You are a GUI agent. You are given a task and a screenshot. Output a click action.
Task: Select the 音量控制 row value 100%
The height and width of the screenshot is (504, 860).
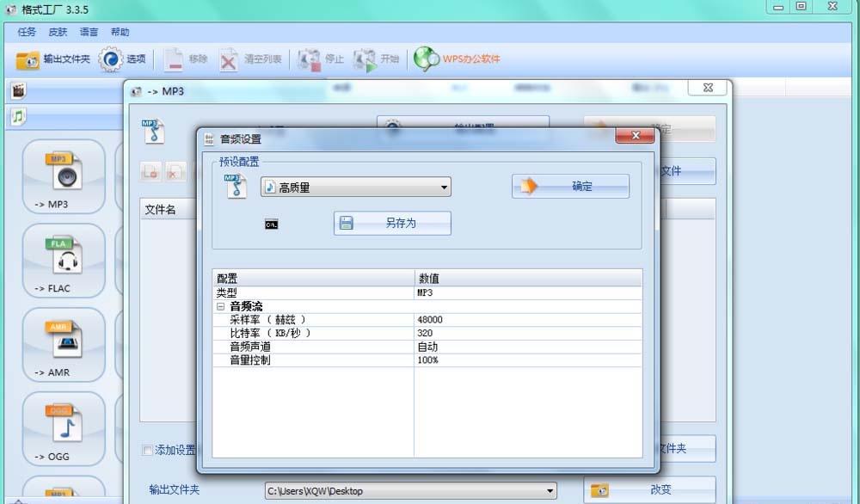[x=427, y=360]
